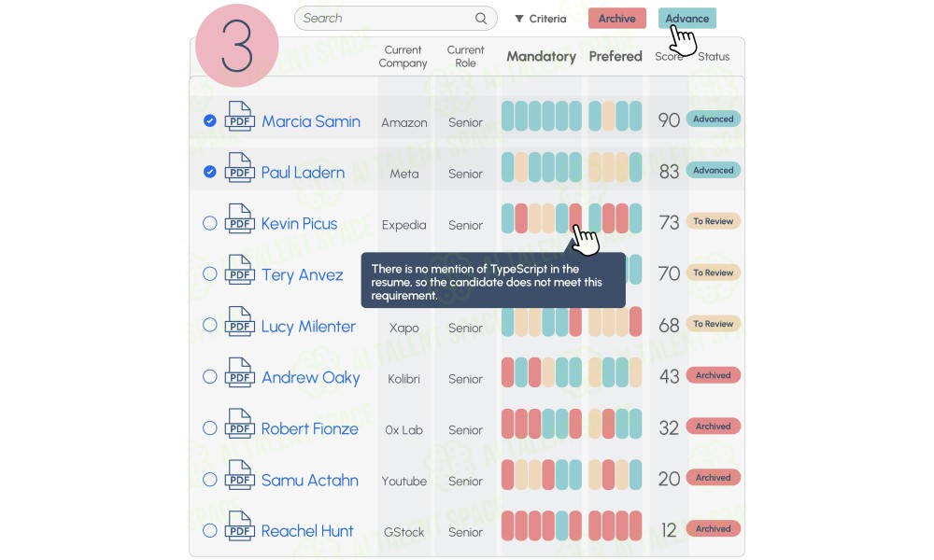Open Marcia Samin's PDF resume icon
Screen dimensions: 934x560
(x=239, y=116)
